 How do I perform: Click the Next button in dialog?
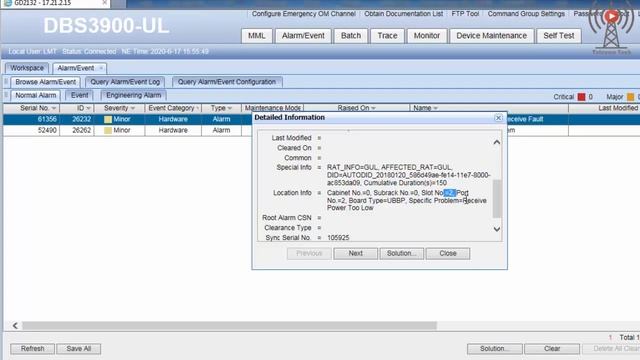tap(356, 253)
